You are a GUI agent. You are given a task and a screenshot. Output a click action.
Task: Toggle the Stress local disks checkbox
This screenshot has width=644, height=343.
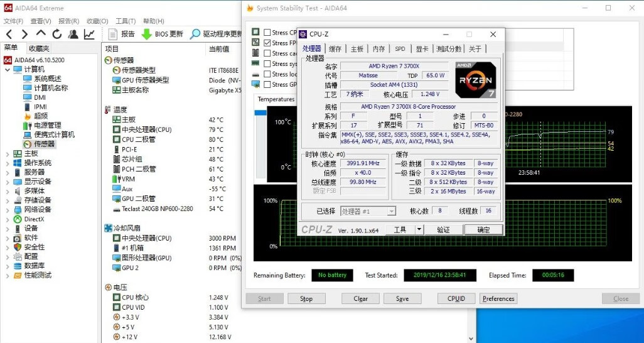(x=267, y=74)
